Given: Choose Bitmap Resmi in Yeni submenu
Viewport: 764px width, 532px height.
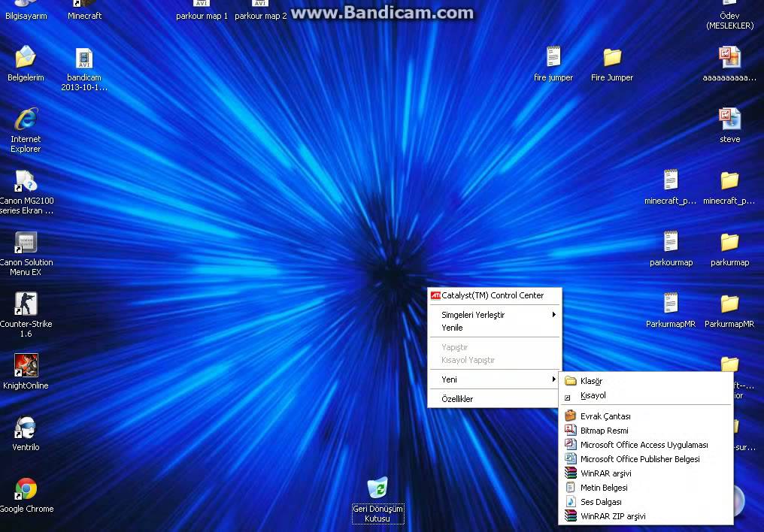Looking at the screenshot, I should click(646, 431).
